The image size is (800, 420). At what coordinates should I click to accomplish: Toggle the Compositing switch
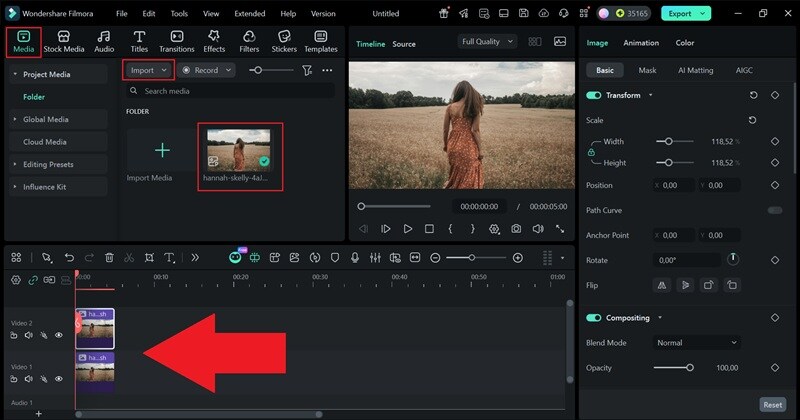[594, 318]
